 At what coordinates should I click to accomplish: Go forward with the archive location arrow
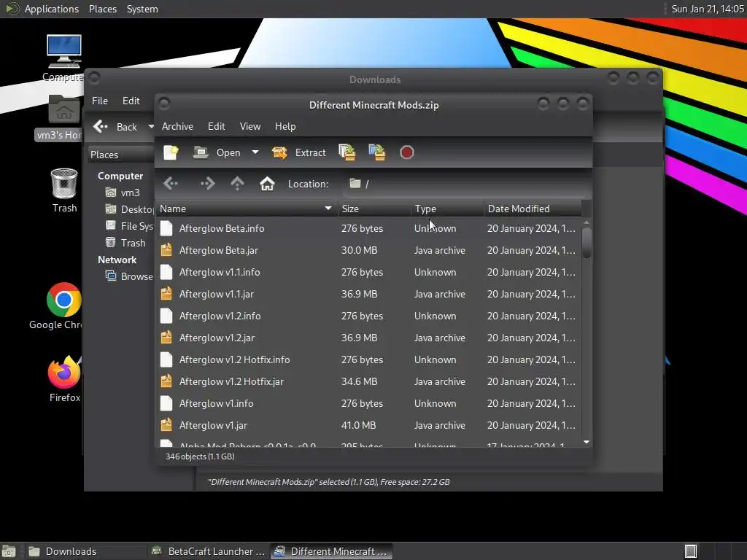pos(207,183)
